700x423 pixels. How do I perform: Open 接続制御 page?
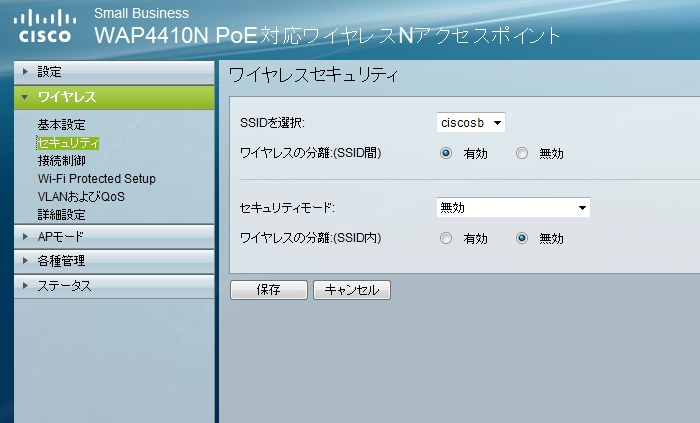tap(62, 161)
